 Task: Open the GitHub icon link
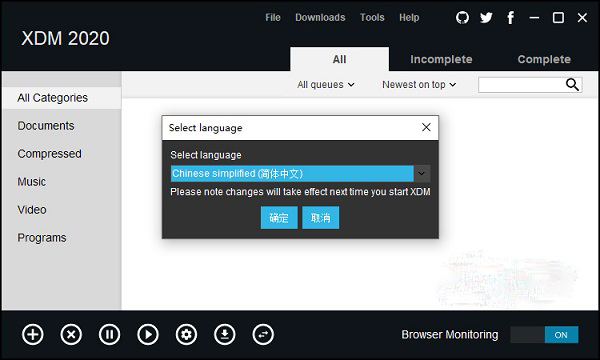click(x=462, y=18)
